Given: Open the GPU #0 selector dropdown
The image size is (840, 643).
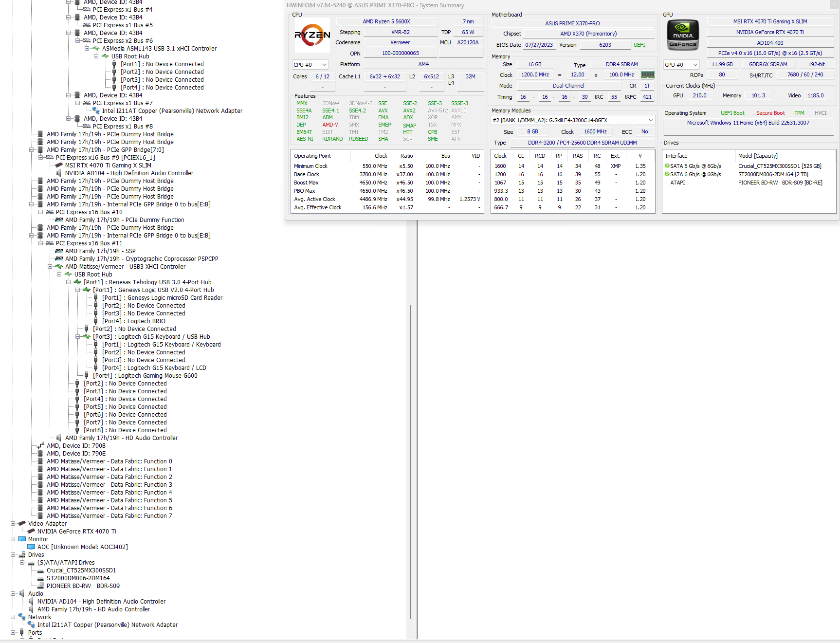Looking at the screenshot, I should pyautogui.click(x=681, y=65).
